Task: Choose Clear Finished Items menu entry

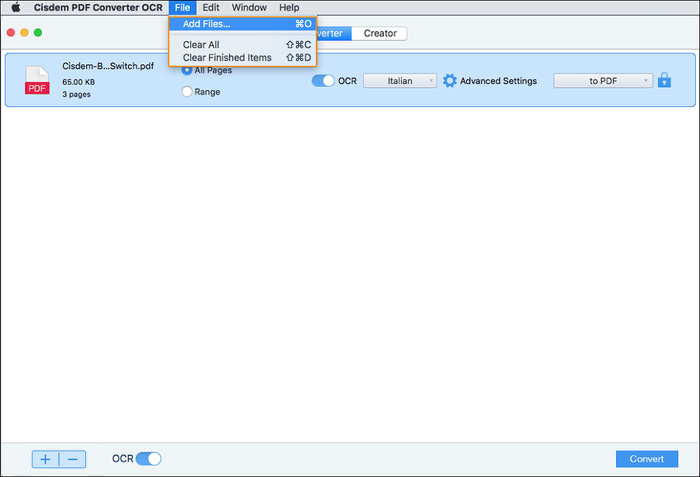Action: coord(227,58)
